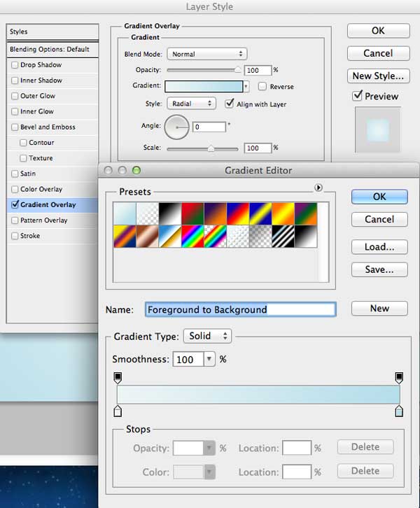Select the Blue Red Yellow gradient preset

coord(238,213)
